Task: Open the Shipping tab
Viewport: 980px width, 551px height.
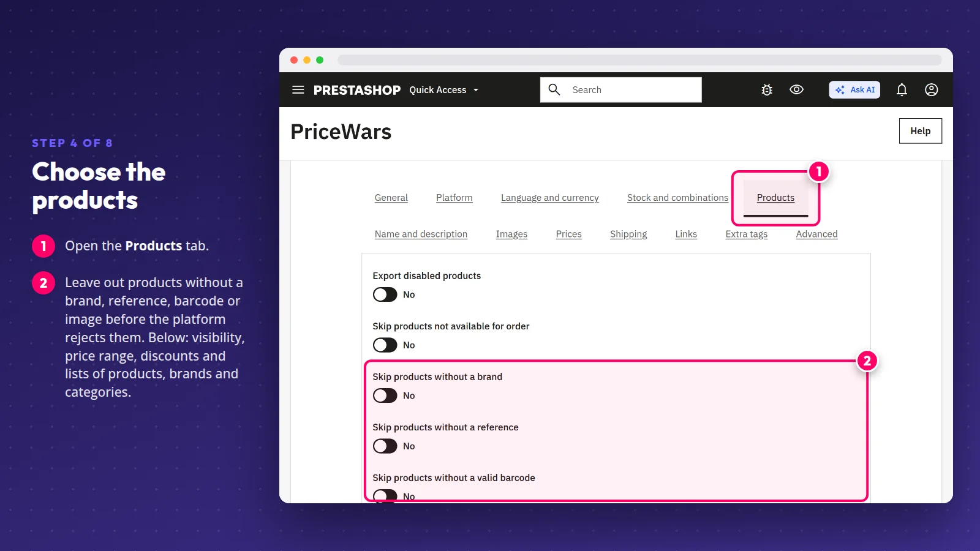Action: pos(628,234)
